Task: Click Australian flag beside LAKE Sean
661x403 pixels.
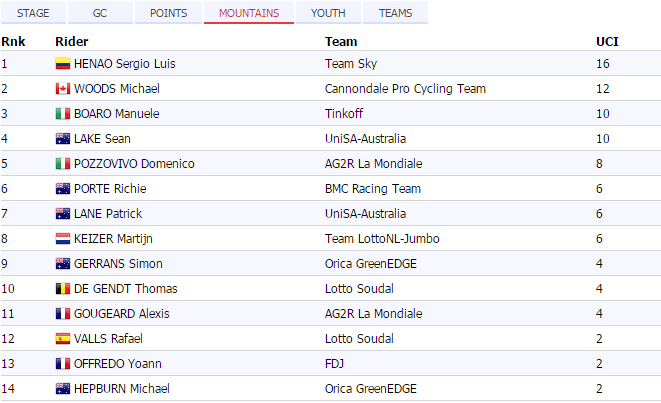Action: tap(63, 139)
